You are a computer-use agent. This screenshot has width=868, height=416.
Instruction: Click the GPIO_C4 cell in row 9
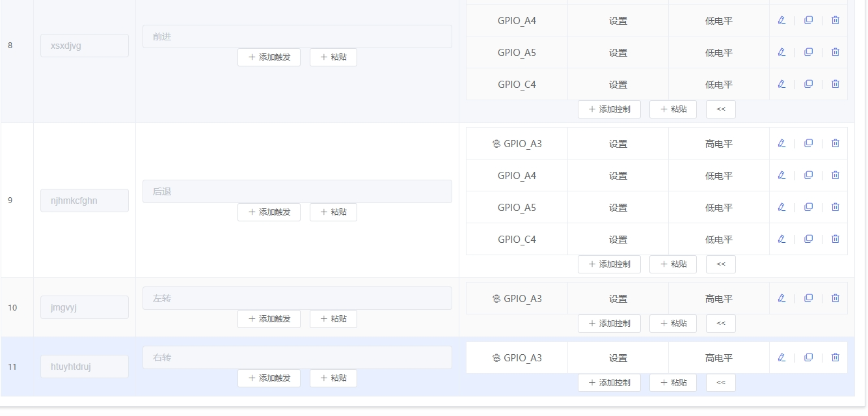[517, 239]
